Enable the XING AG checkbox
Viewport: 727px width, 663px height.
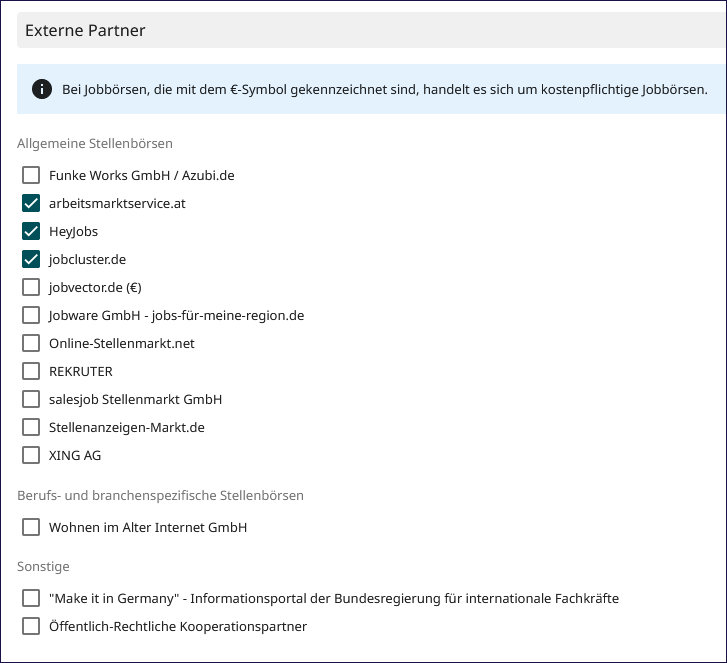point(31,455)
